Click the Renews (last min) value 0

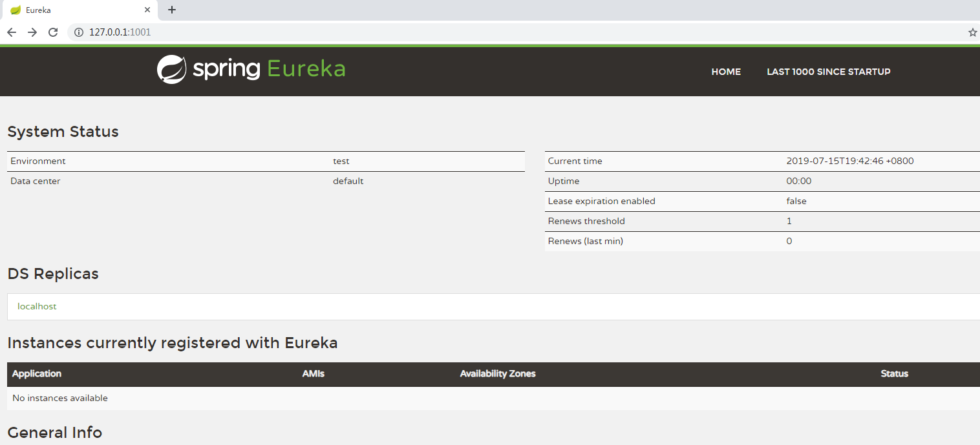click(x=789, y=241)
